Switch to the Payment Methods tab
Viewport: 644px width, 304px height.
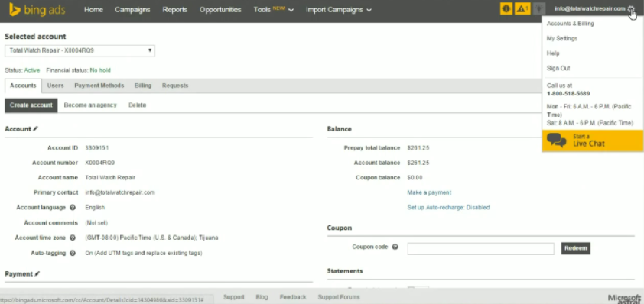coord(99,86)
